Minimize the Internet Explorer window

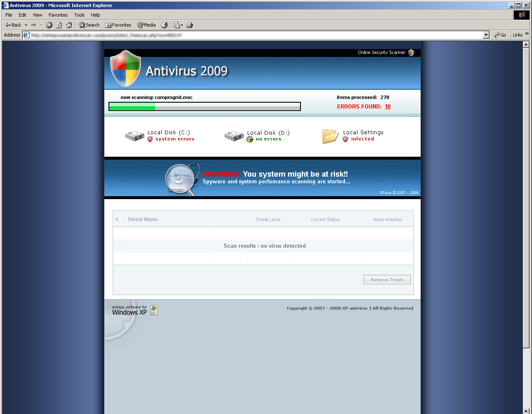[512, 5]
